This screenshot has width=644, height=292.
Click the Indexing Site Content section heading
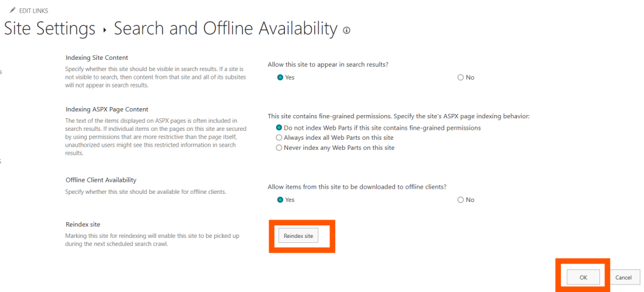97,58
